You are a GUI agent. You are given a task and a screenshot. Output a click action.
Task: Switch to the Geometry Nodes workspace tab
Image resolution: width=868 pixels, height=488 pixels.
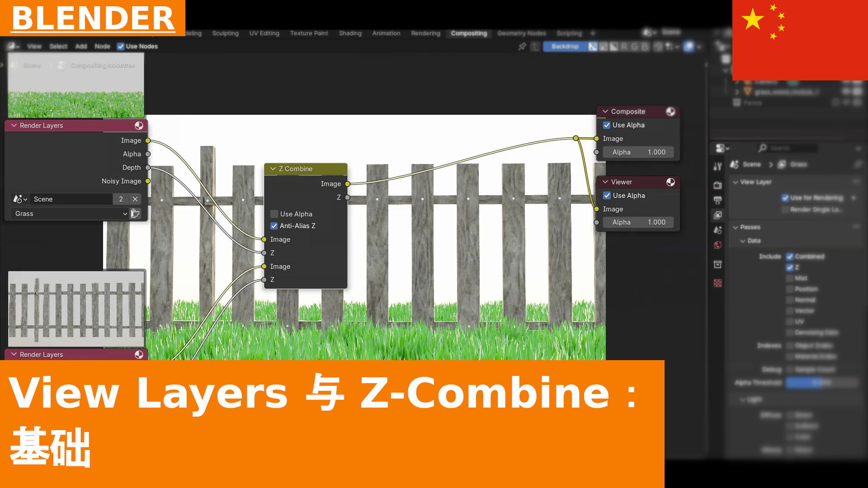[522, 33]
